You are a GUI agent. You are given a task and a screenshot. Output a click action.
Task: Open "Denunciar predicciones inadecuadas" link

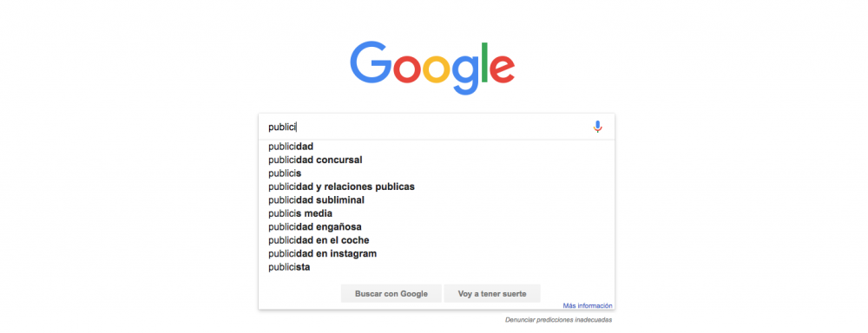(x=558, y=320)
